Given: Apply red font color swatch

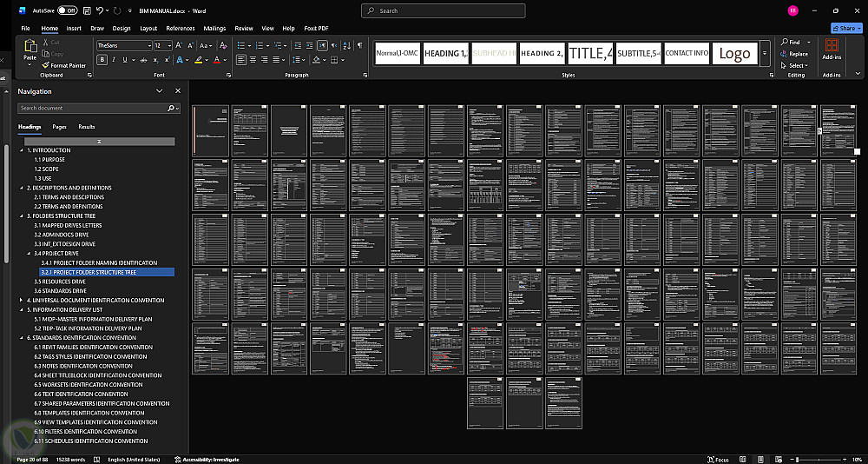Looking at the screenshot, I should [x=217, y=60].
